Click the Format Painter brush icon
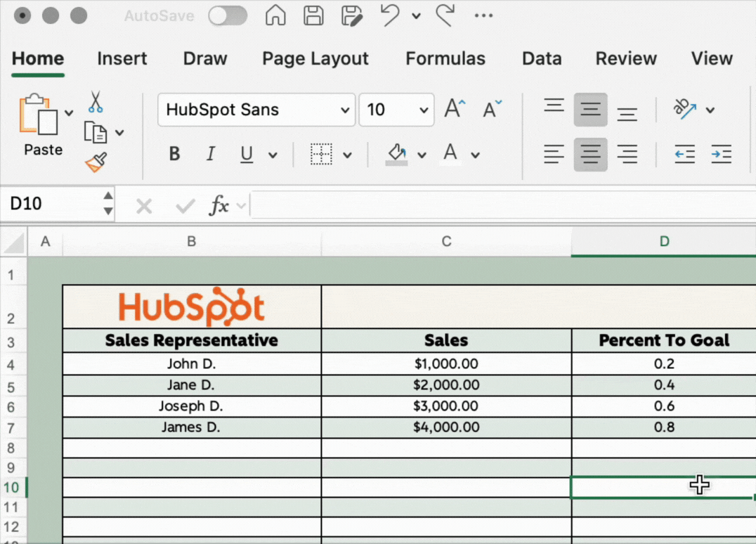 [x=96, y=162]
